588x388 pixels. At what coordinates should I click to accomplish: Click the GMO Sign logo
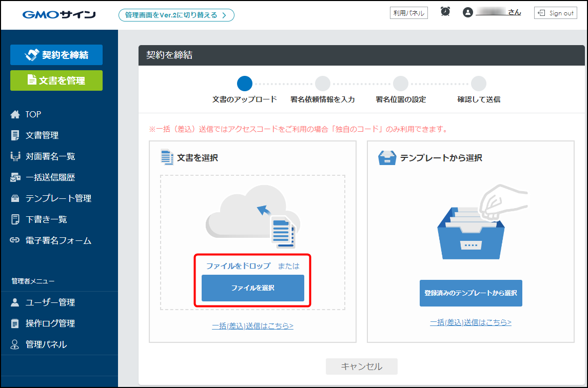coord(59,14)
